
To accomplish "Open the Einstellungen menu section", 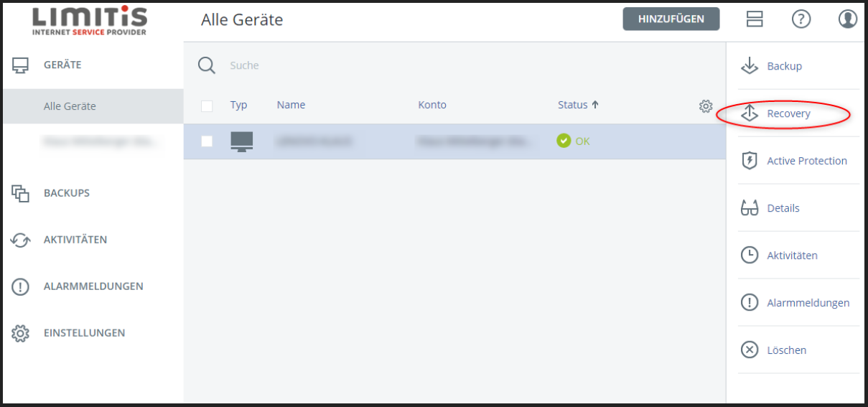I will [x=84, y=333].
